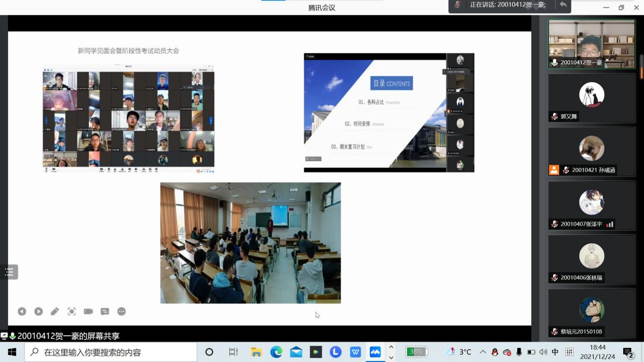Expand hidden system tray icons

click(483, 352)
